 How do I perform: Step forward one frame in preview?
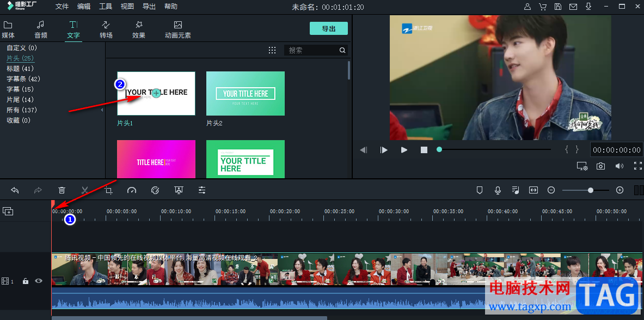coord(384,150)
